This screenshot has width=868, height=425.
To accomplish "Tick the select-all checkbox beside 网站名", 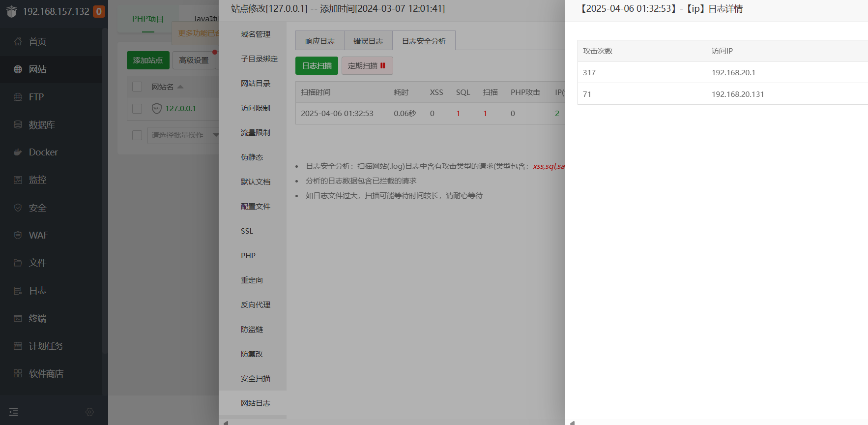I will (137, 87).
